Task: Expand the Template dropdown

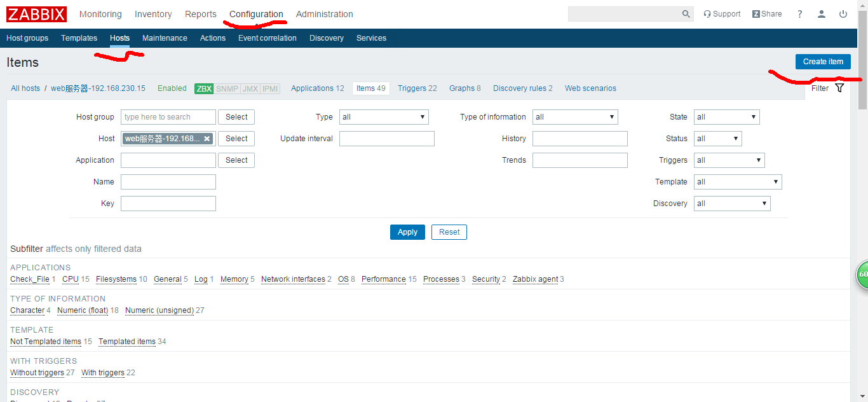Action: [738, 182]
